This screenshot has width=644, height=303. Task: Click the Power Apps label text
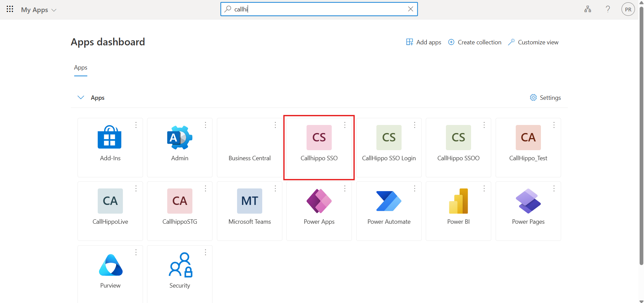(x=319, y=222)
